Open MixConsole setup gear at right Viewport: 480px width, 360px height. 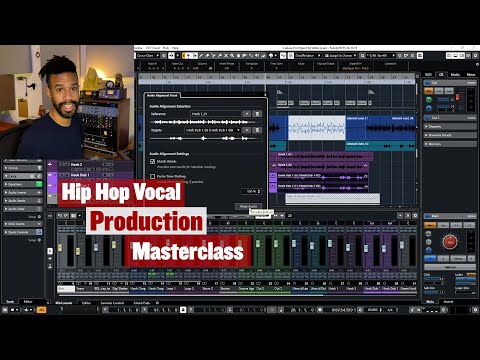pos(415,216)
